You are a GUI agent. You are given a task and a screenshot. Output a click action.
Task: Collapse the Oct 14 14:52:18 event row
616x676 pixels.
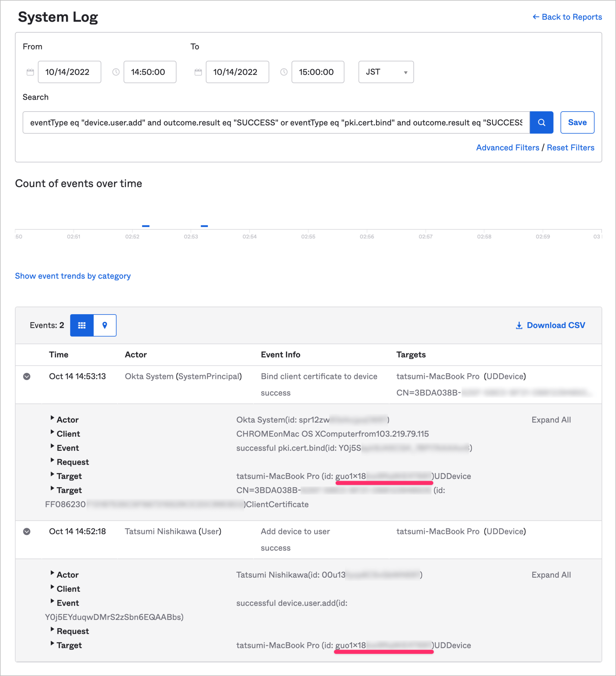pos(27,531)
